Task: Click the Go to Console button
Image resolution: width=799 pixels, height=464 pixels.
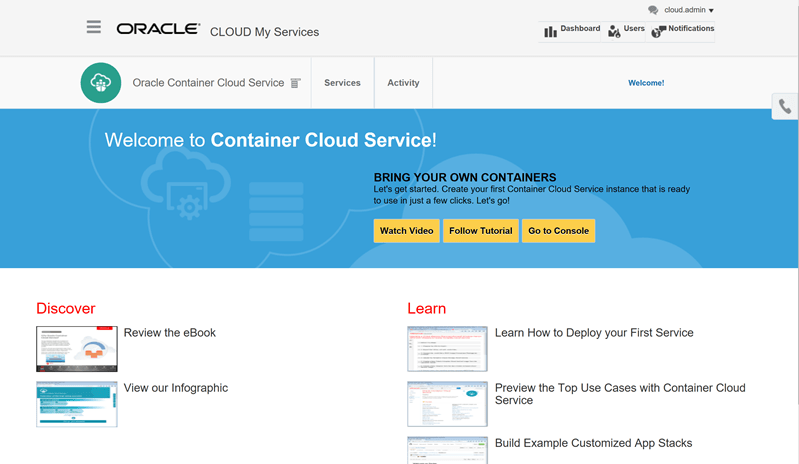Action: pyautogui.click(x=558, y=231)
